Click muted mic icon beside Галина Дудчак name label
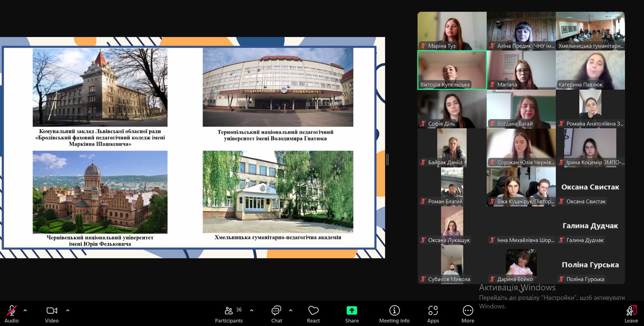Viewport: 644px width, 326px height. [561, 240]
